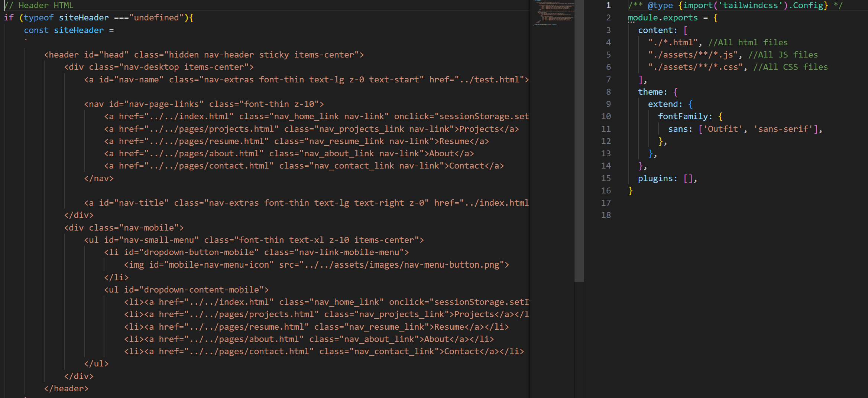Click line number 8 in the gutter
The width and height of the screenshot is (868, 398).
pyautogui.click(x=608, y=92)
